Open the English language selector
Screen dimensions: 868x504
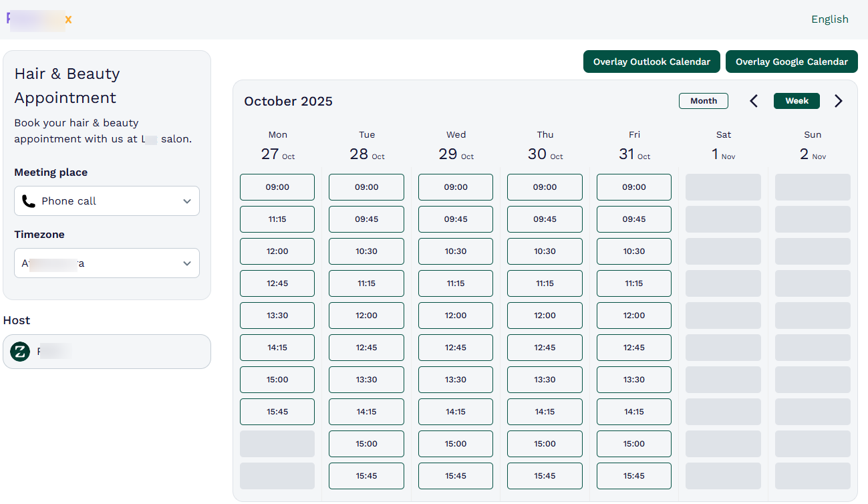[829, 19]
